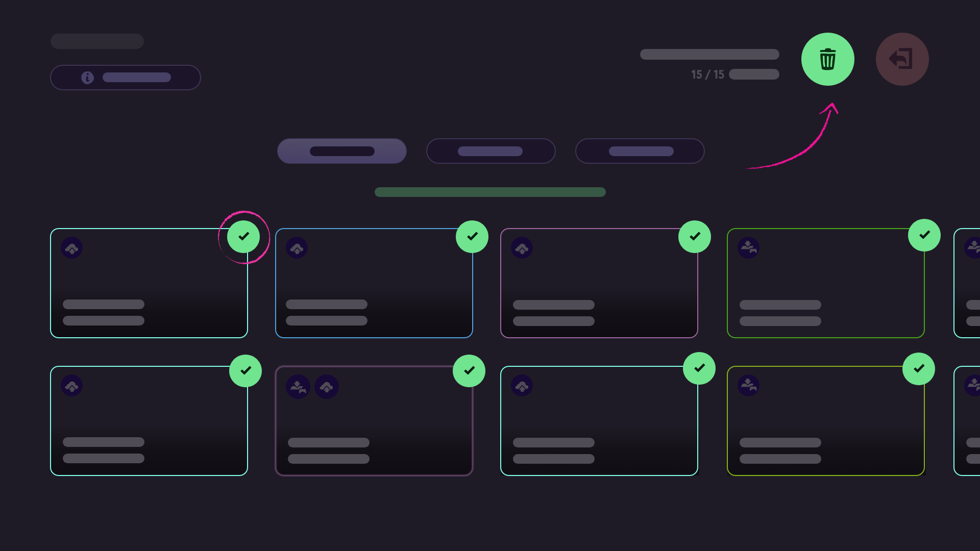The width and height of the screenshot is (980, 551).
Task: Uncheck the checkmark on dark-green-bordered card
Action: (924, 235)
